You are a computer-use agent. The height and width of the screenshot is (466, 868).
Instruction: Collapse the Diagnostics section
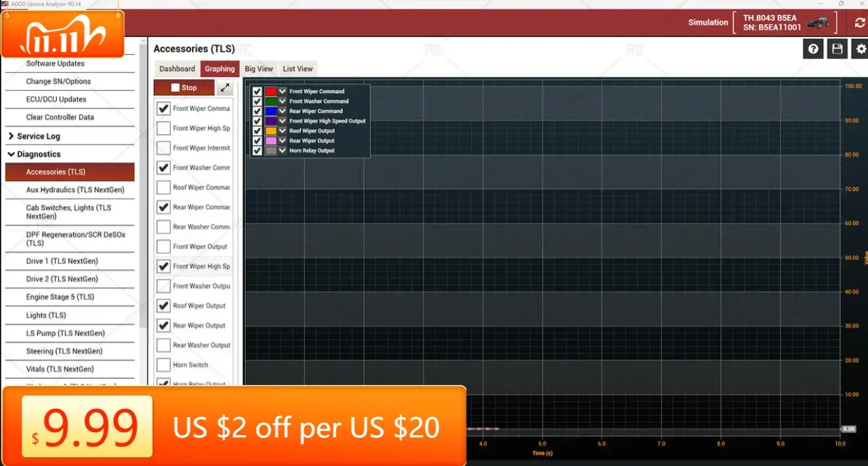[70, 154]
